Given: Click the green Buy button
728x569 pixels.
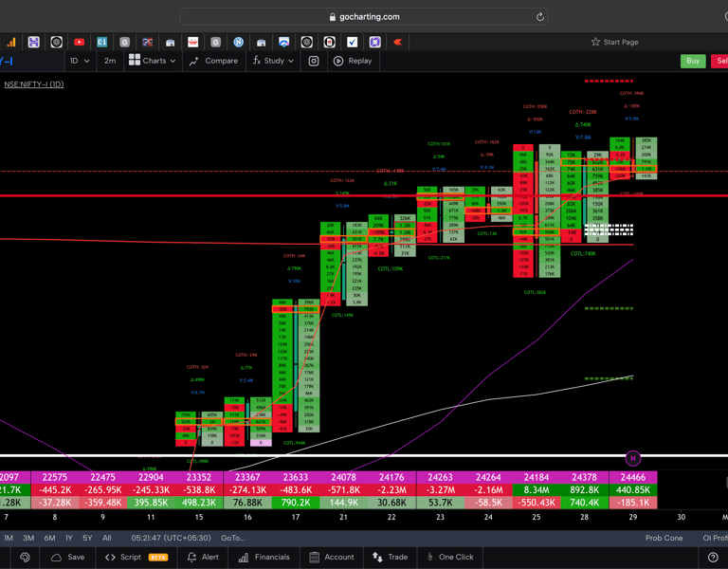Looking at the screenshot, I should [x=693, y=61].
